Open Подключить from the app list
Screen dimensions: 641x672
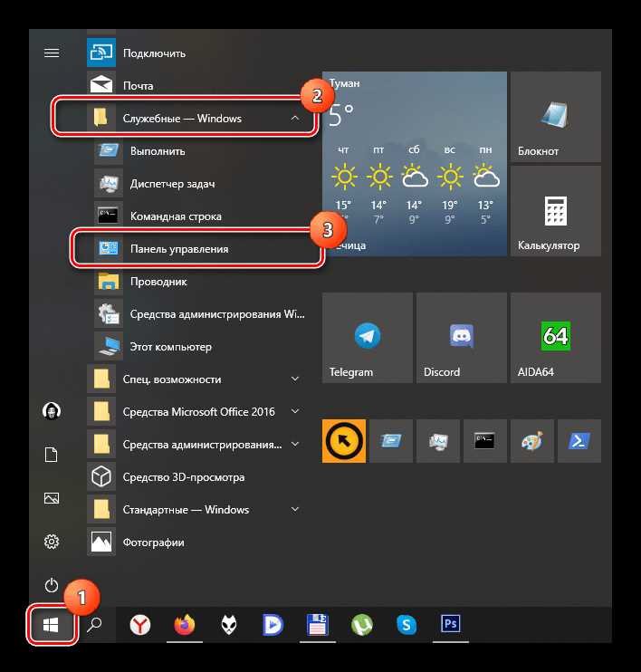[198, 53]
